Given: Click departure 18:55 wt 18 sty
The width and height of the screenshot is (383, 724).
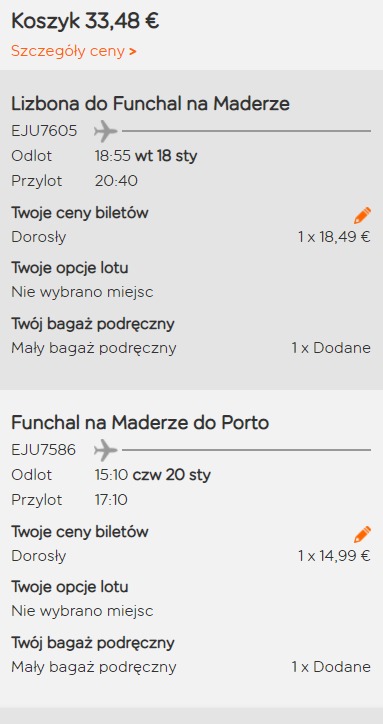Looking at the screenshot, I should coord(146,156).
